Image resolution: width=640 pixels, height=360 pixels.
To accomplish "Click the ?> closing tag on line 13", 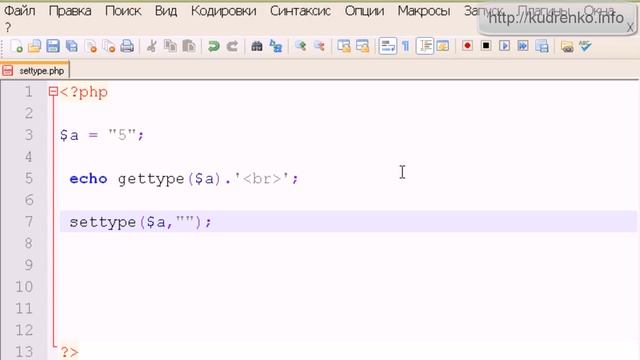I will [69, 352].
